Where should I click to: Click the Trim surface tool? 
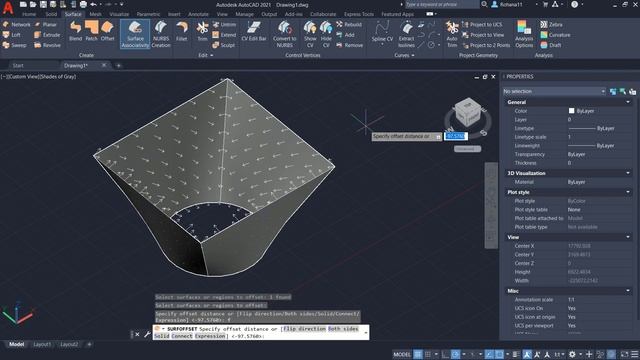click(202, 31)
